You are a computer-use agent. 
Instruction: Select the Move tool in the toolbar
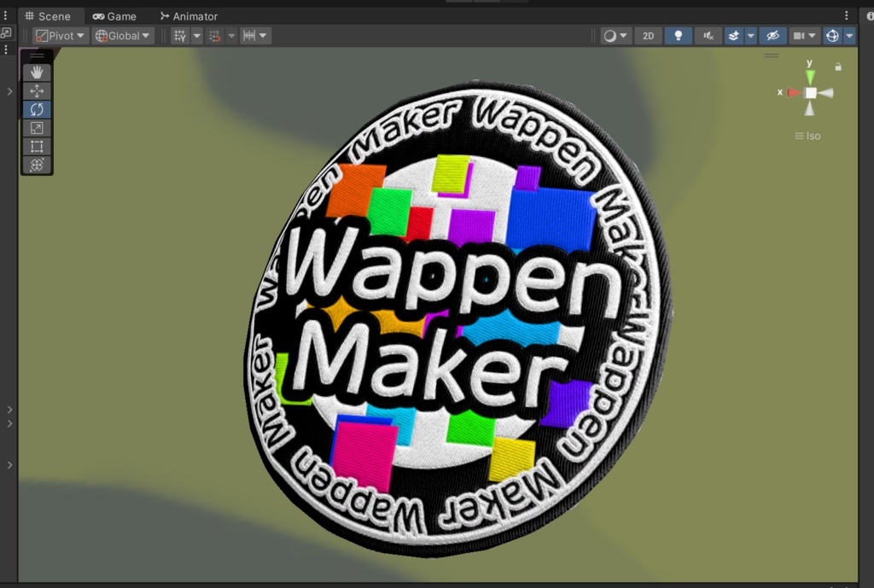pos(36,90)
